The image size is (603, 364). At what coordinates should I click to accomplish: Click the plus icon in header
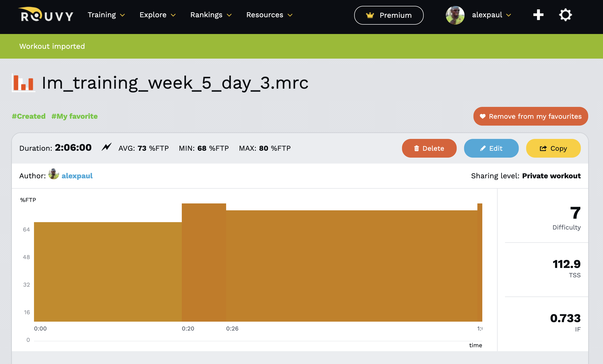click(x=538, y=15)
